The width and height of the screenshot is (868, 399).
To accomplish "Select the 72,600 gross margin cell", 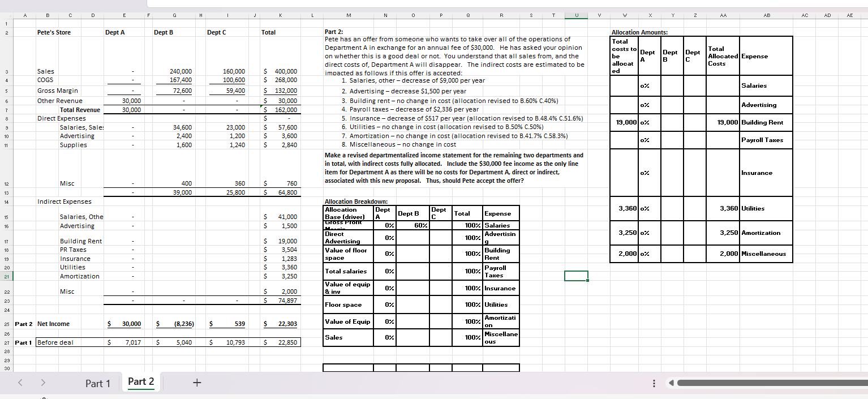I will [182, 91].
